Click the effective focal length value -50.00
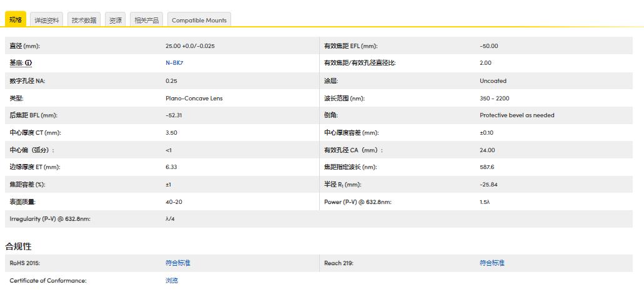This screenshot has height=300, width=644. (x=488, y=46)
